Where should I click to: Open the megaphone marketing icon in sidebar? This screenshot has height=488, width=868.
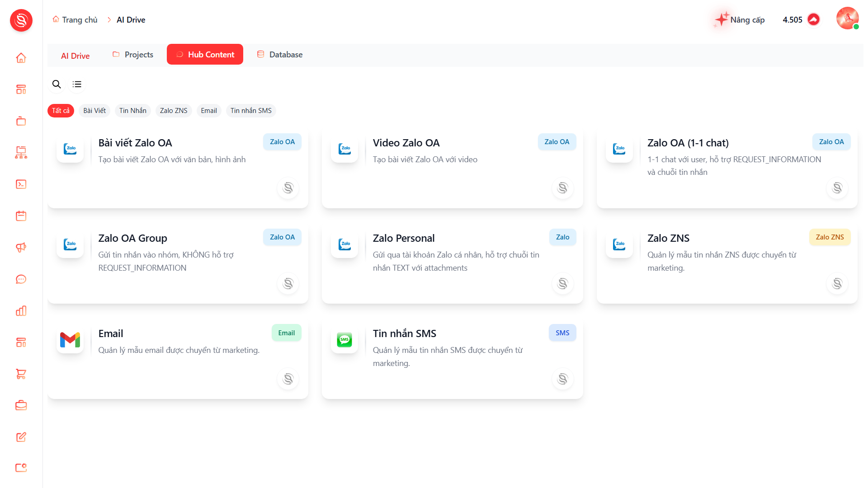21,248
